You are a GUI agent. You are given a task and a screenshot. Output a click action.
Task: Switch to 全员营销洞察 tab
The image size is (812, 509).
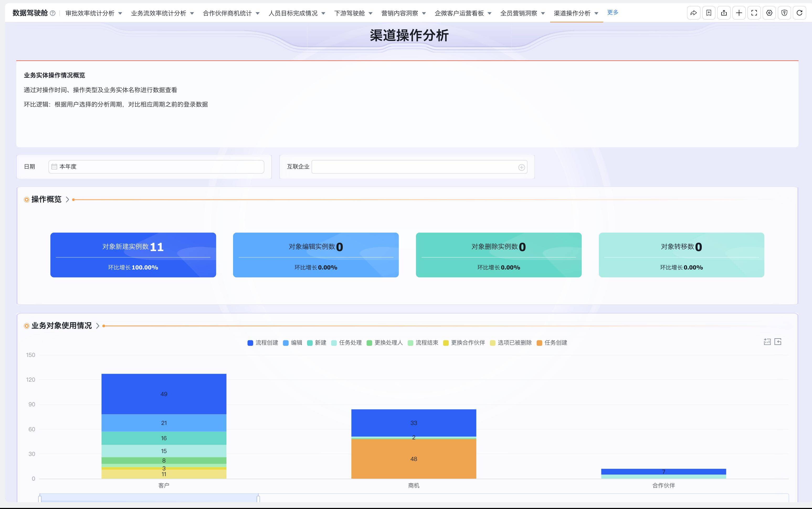click(518, 13)
